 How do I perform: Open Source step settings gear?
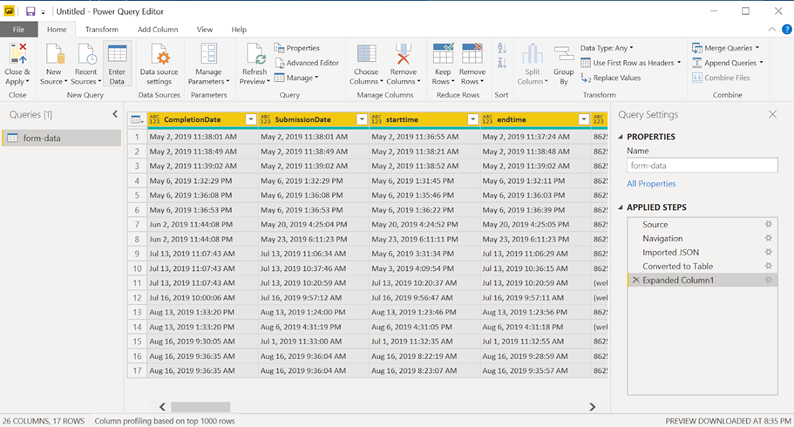point(768,224)
